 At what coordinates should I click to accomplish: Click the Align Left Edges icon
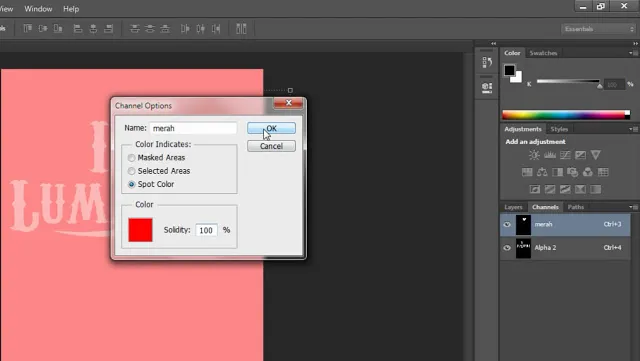point(78,29)
